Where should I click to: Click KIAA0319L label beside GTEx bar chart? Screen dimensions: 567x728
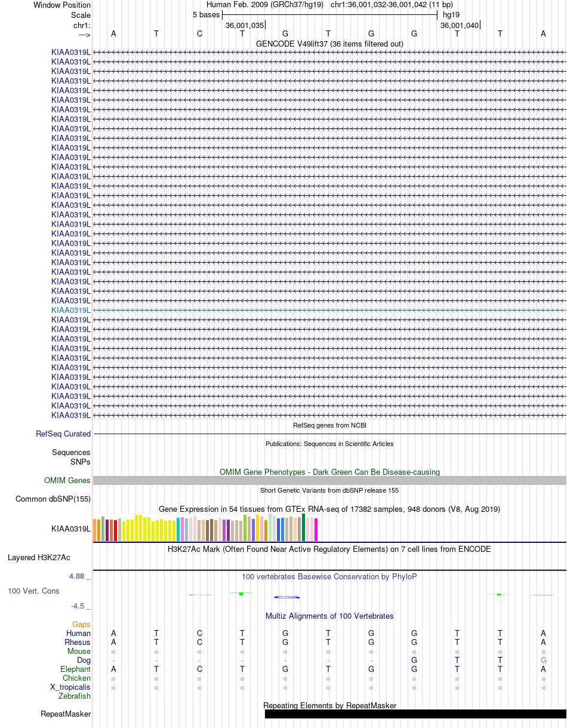click(71, 529)
